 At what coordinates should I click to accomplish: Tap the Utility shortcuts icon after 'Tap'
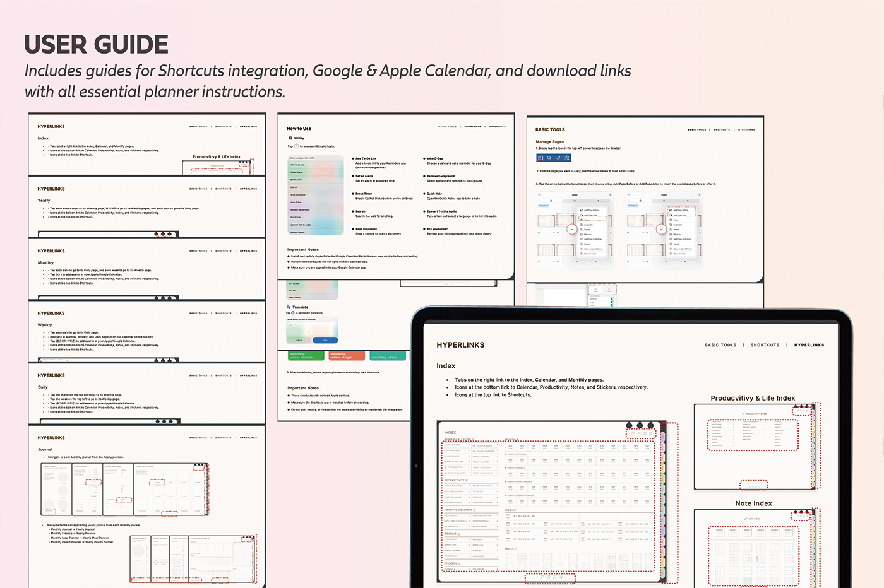point(297,146)
